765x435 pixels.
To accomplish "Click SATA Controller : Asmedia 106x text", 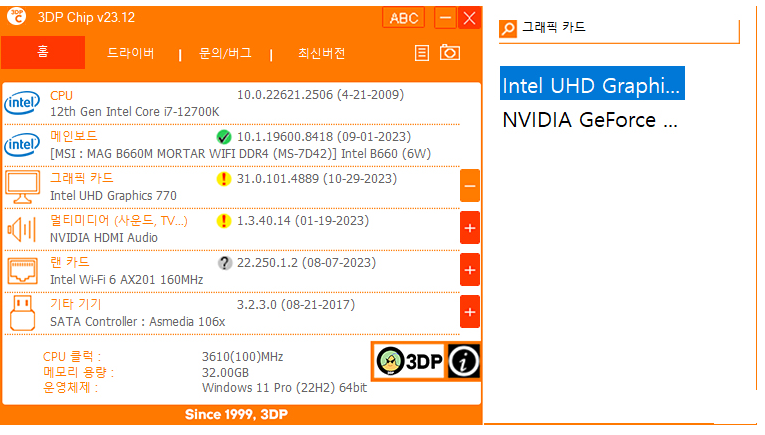I will (x=138, y=321).
